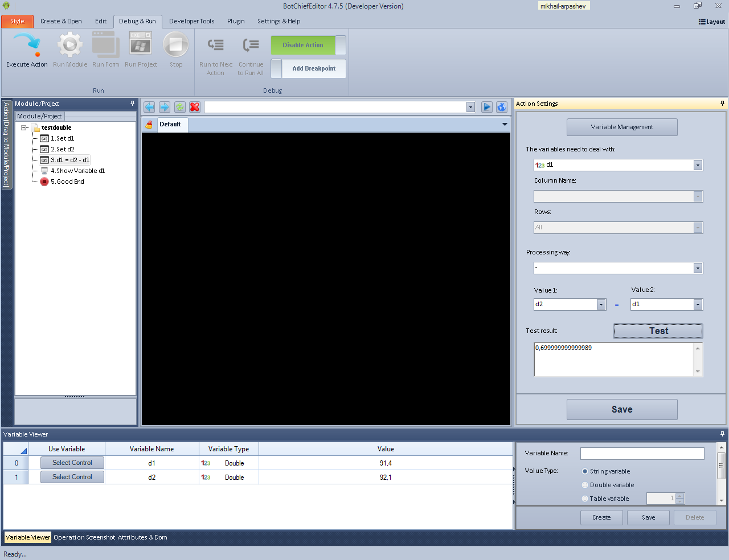Click the browser forward arrow icon
This screenshot has width=729, height=560.
165,107
